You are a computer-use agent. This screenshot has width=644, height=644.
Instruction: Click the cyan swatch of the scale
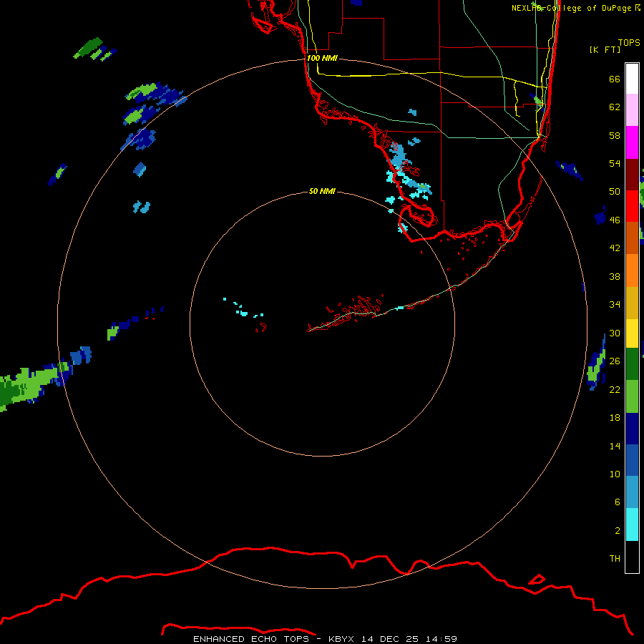click(x=632, y=525)
